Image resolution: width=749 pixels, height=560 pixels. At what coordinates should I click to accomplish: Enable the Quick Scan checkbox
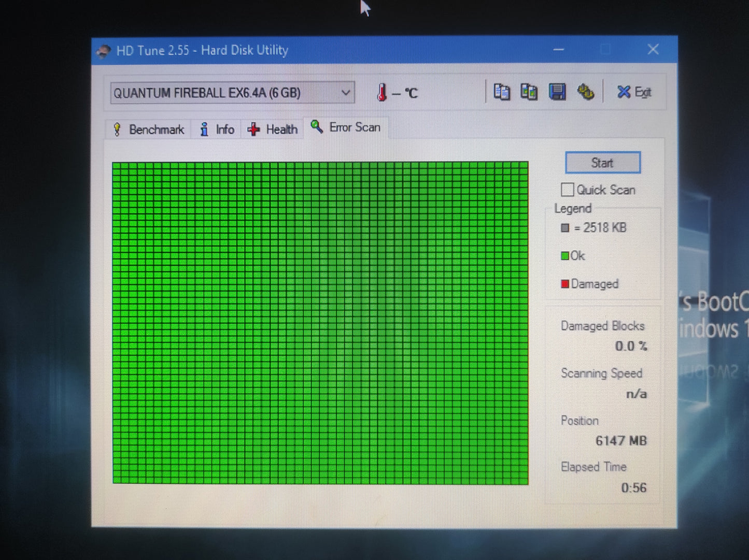click(x=567, y=190)
